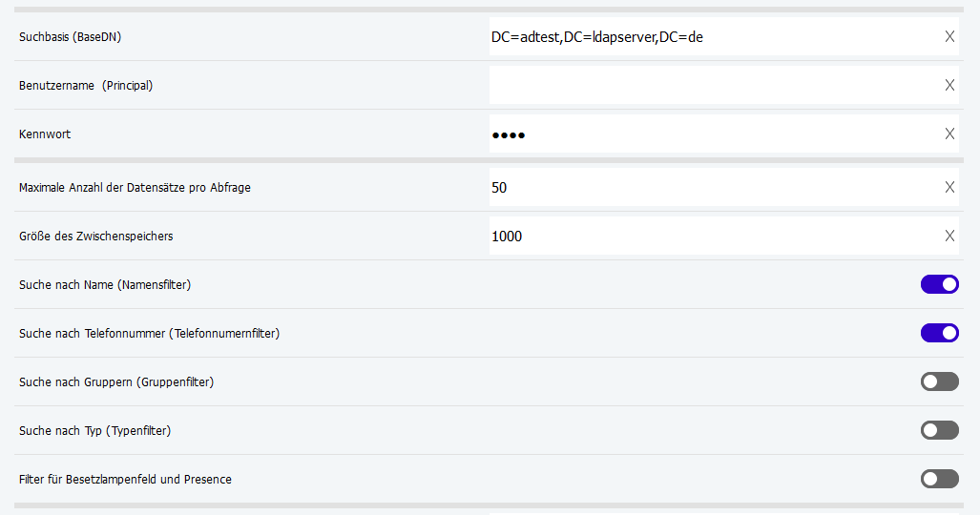
Task: Enable Suche nach Gruppen (Gruppenfilter)
Action: [939, 381]
